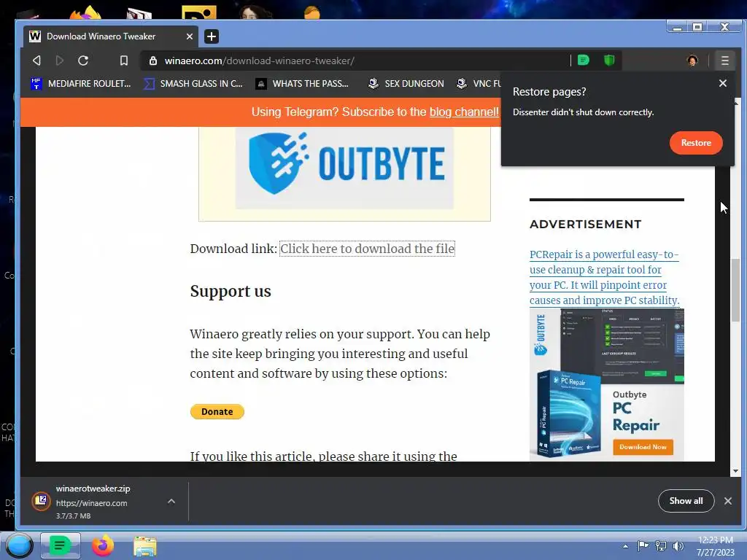Open the browser hamburger menu
Image resolution: width=747 pixels, height=560 pixels.
point(724,61)
